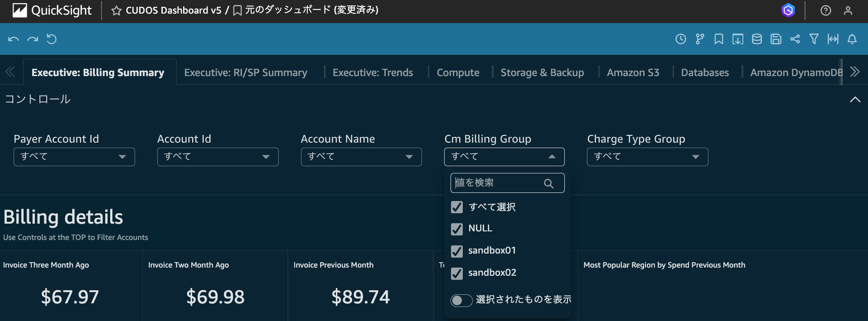Open the branch/lineage icon in toolbar

point(700,39)
